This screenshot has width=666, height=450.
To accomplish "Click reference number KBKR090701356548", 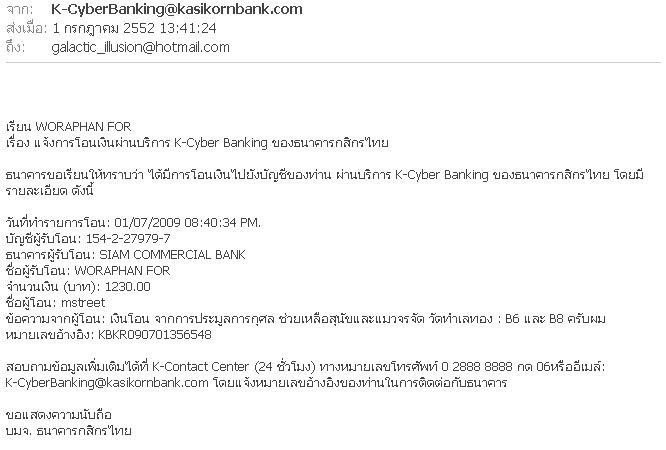I will click(155, 335).
